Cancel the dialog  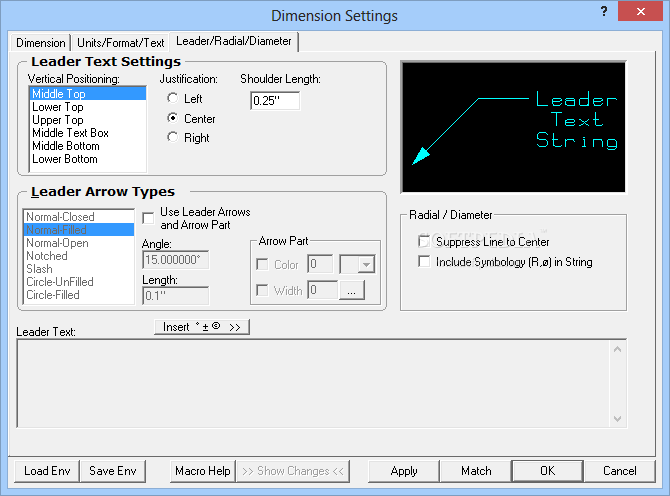coord(620,471)
